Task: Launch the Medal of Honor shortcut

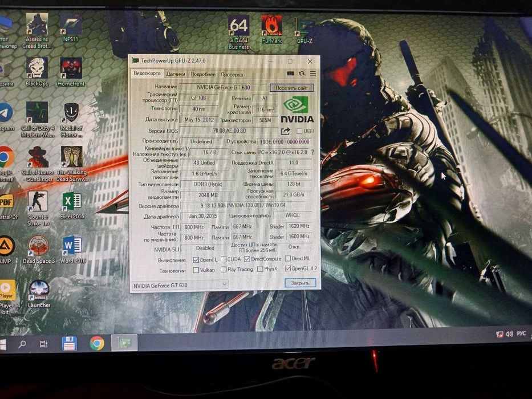Action: 71,120
